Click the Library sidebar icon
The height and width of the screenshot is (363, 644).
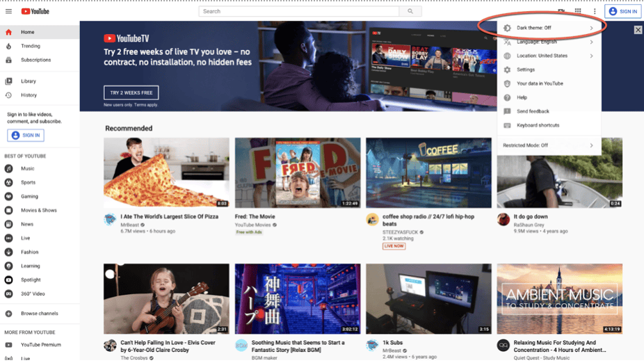tap(8, 81)
